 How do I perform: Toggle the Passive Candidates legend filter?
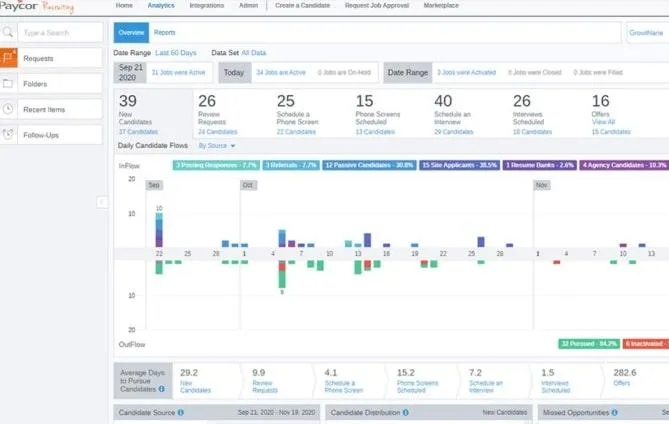[x=369, y=165]
